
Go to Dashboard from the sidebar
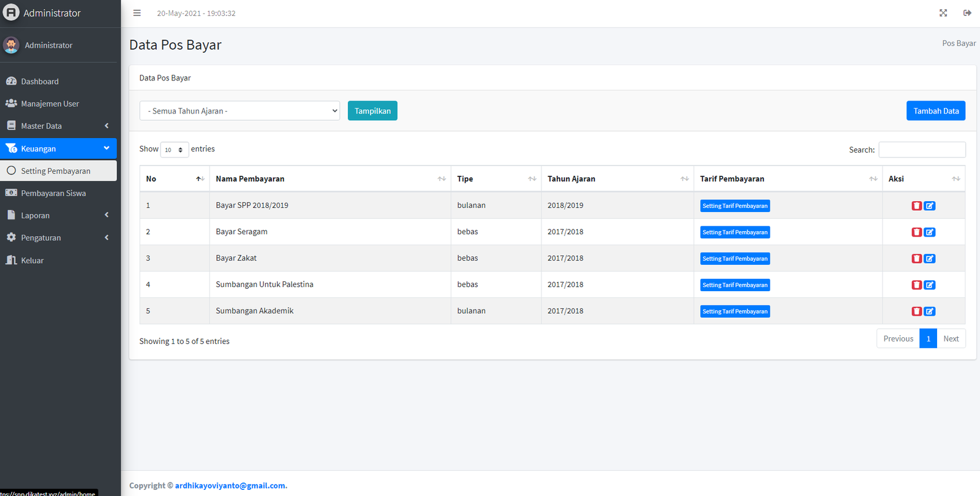(40, 82)
